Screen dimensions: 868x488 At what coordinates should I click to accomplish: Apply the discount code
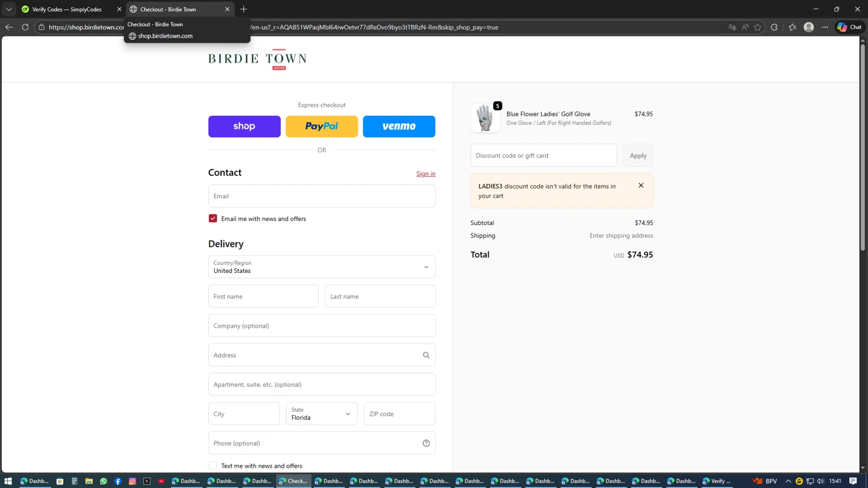click(x=638, y=156)
